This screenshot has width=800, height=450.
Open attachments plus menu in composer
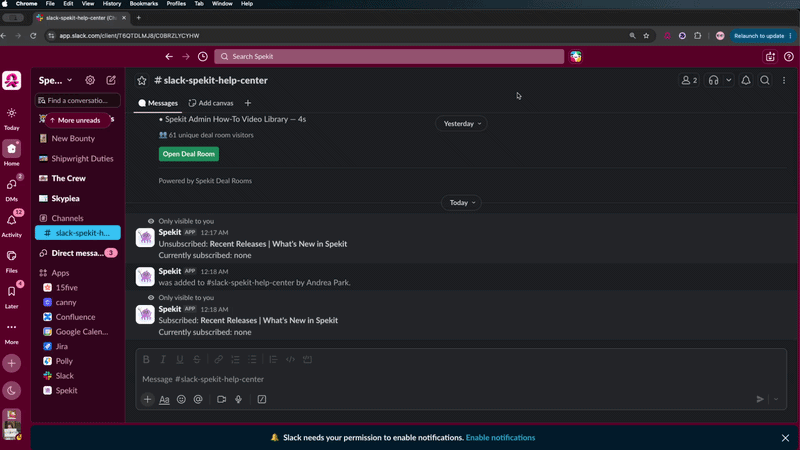[x=147, y=399]
